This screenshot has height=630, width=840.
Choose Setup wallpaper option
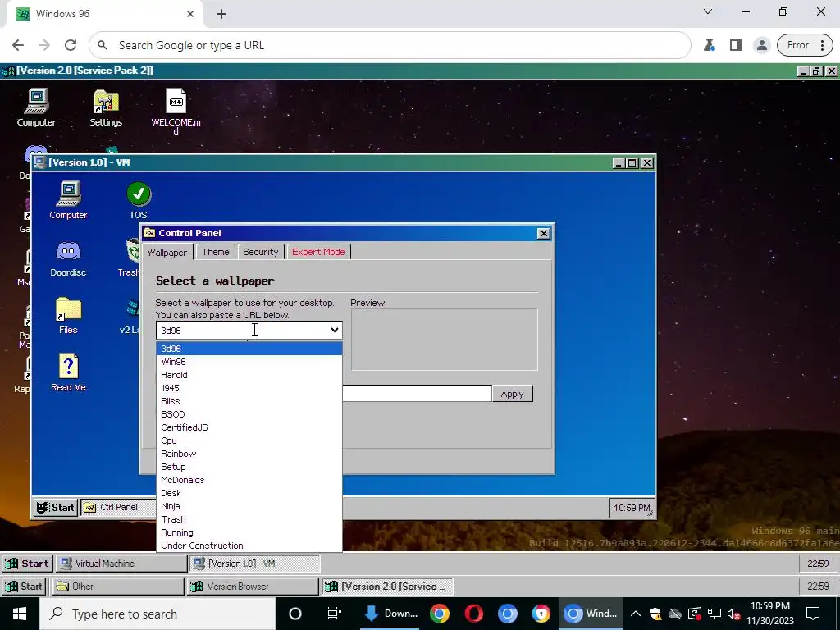click(249, 467)
